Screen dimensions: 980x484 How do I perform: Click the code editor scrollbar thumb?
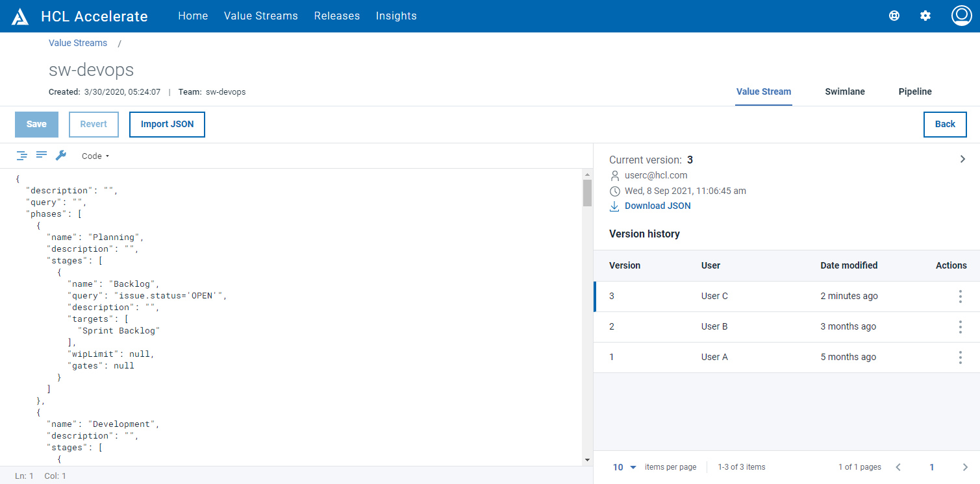(587, 193)
